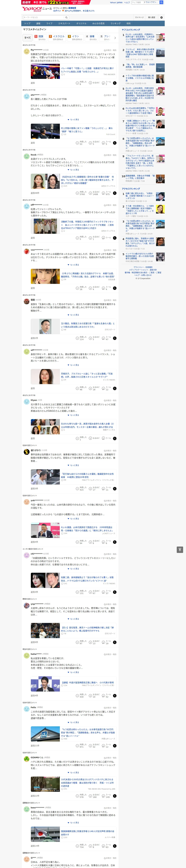Click 返信 under eff's comment
Image resolution: width=186 pixels, height=868 pixels.
point(33,238)
